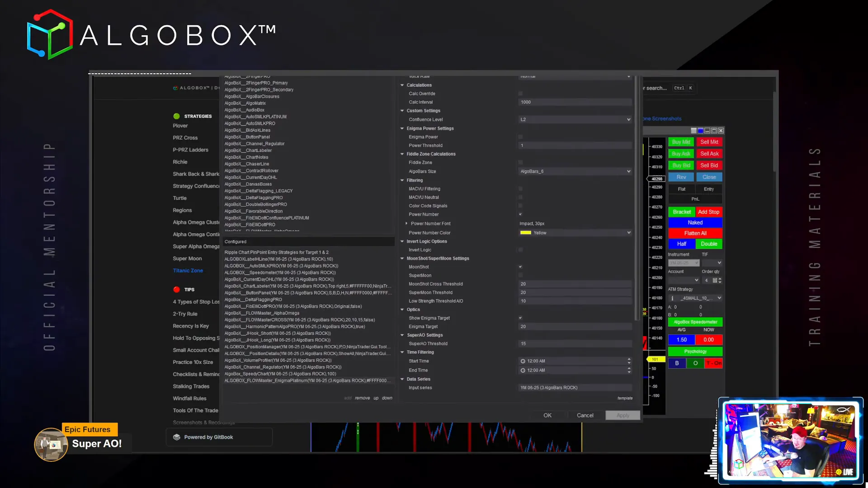Click the red TIPS section icon
The image size is (868, 488).
click(176, 289)
